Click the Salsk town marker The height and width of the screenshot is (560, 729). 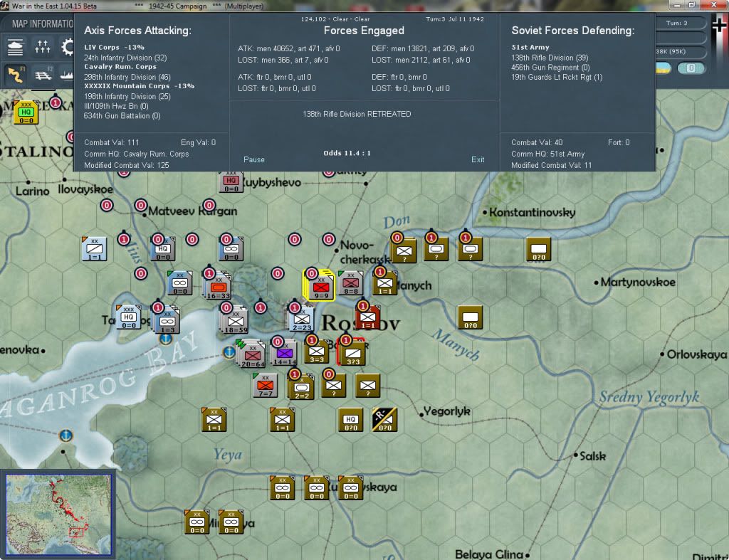pyautogui.click(x=575, y=455)
